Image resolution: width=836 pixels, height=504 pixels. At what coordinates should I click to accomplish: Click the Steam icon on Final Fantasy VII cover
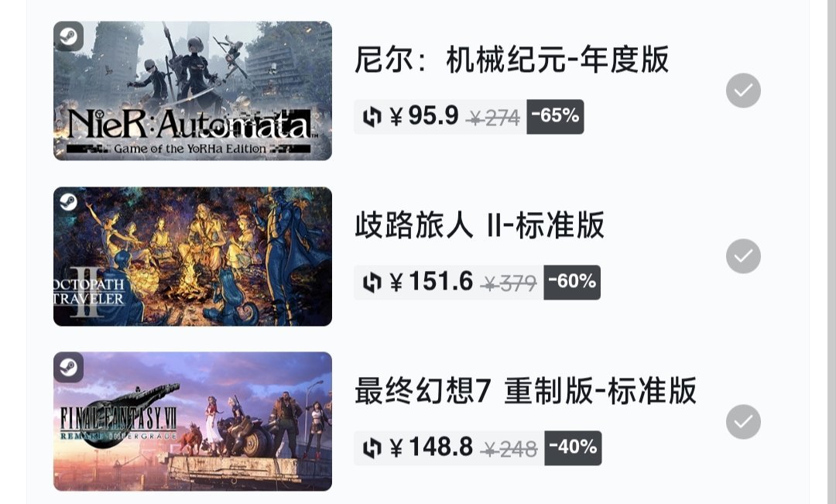click(x=68, y=367)
